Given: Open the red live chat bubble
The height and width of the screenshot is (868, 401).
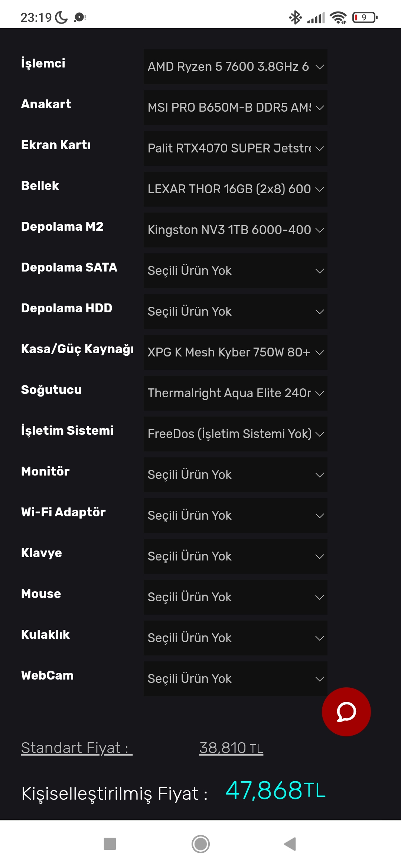Looking at the screenshot, I should click(x=346, y=711).
